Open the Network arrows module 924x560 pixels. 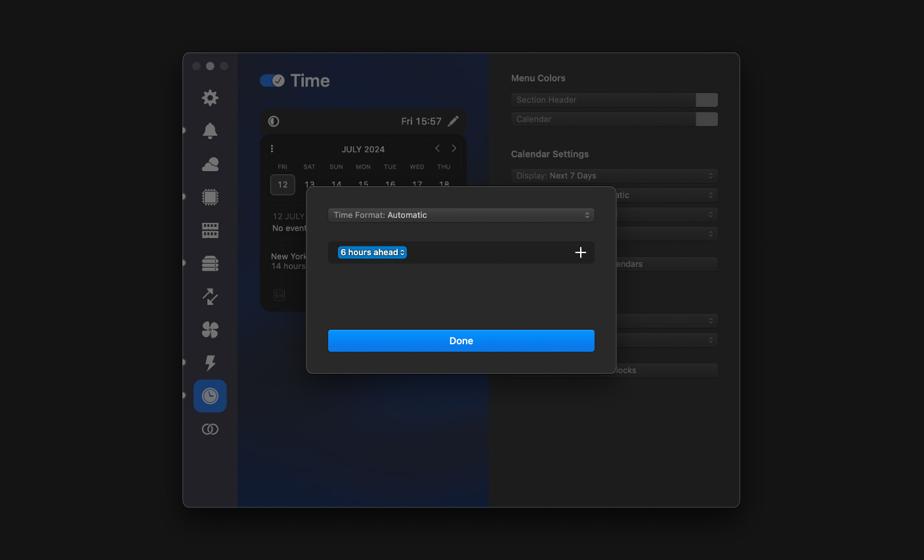[x=210, y=296]
